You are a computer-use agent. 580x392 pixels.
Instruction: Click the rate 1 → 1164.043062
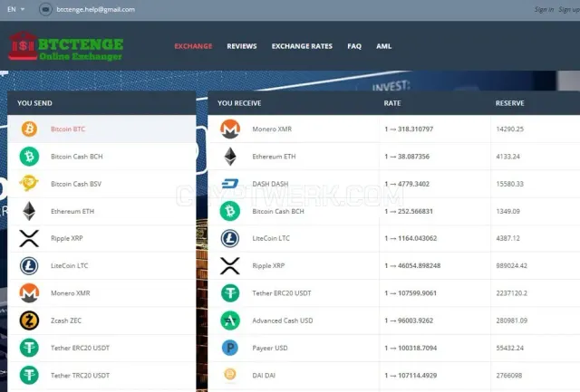tap(411, 238)
